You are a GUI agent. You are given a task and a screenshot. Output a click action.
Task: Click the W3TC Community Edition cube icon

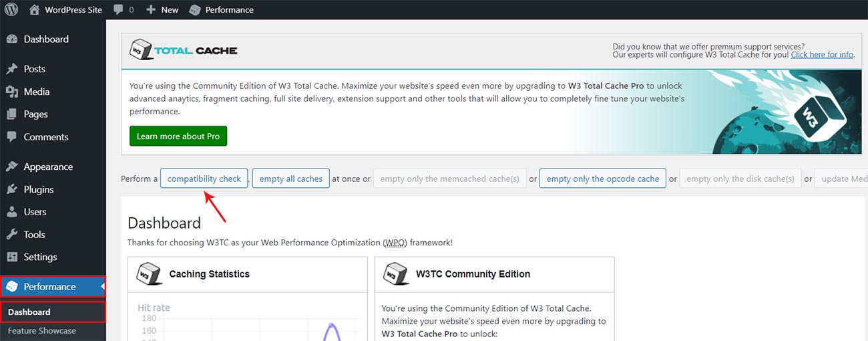[x=397, y=274]
